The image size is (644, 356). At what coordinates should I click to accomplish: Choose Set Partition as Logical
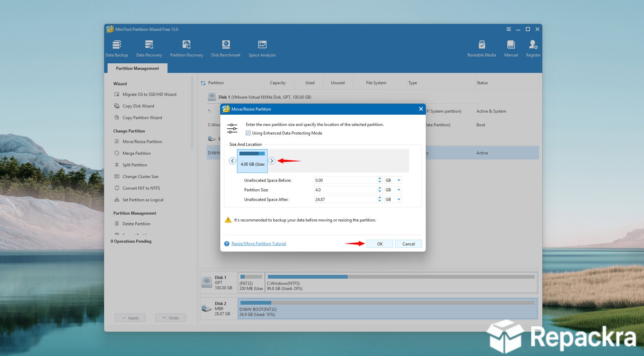pyautogui.click(x=139, y=200)
